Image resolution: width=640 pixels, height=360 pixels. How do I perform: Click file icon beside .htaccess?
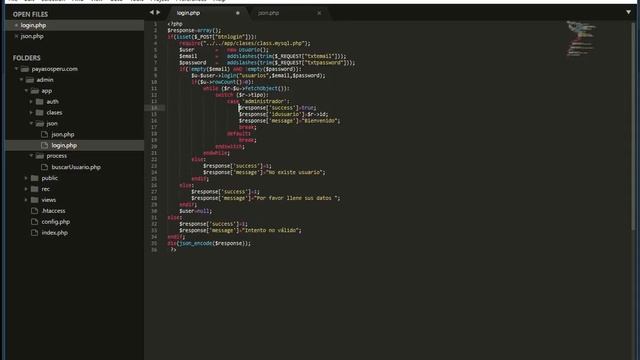tap(35, 211)
